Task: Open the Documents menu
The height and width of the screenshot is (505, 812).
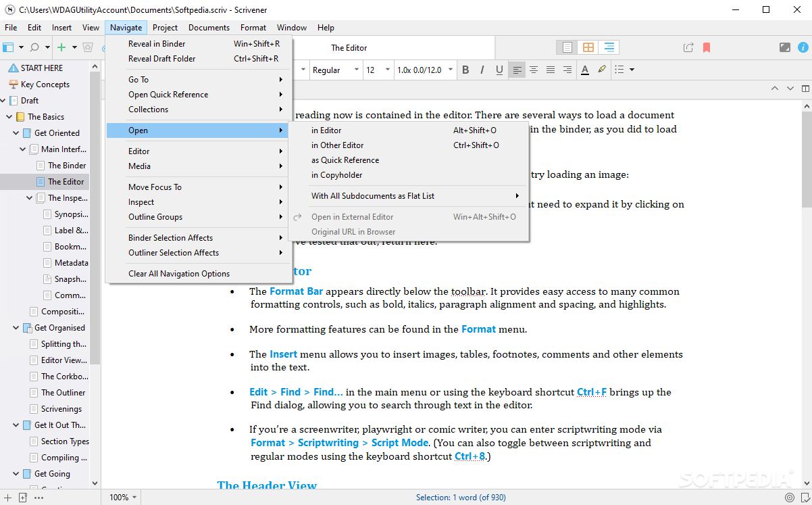Action: [x=209, y=28]
